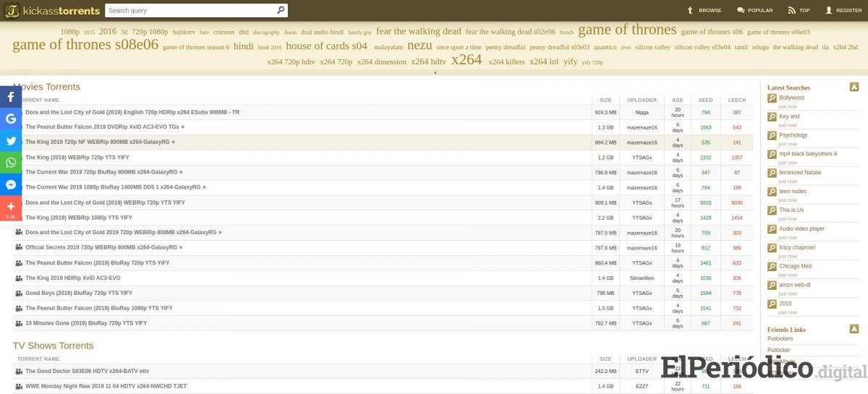Viewport: 868px width, 394px height.
Task: Click the 'game of thrones s08e06' tag
Action: [85, 45]
